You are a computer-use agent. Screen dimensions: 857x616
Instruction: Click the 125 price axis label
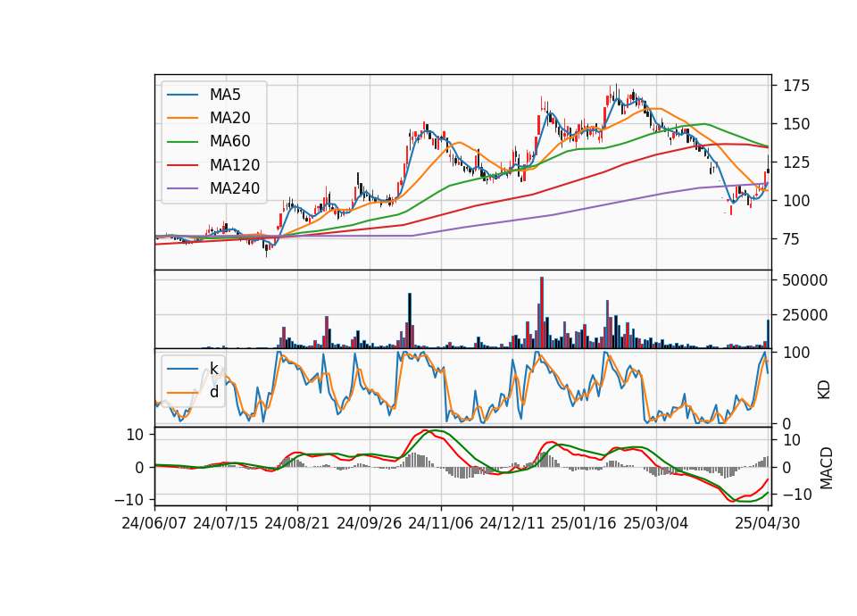796,162
